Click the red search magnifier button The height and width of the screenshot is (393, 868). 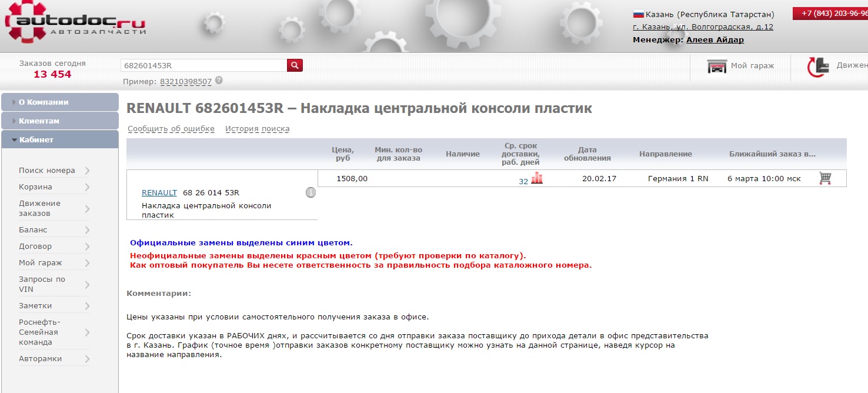[x=295, y=65]
